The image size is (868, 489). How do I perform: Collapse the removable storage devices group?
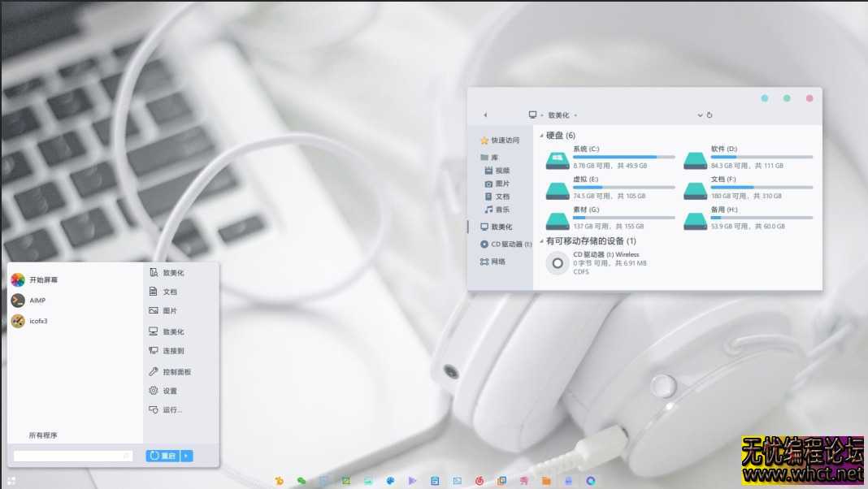pos(541,240)
